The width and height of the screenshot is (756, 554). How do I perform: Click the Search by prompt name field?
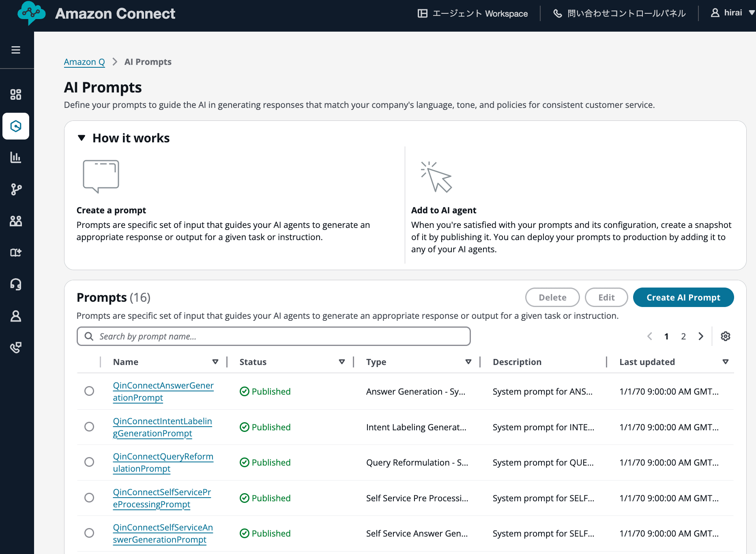coord(274,336)
